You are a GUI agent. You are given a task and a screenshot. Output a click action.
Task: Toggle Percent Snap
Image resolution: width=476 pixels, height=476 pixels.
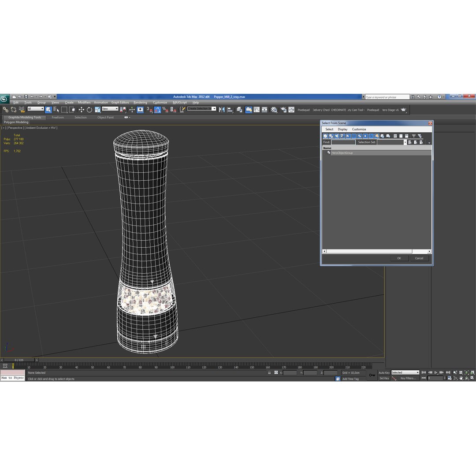165,110
